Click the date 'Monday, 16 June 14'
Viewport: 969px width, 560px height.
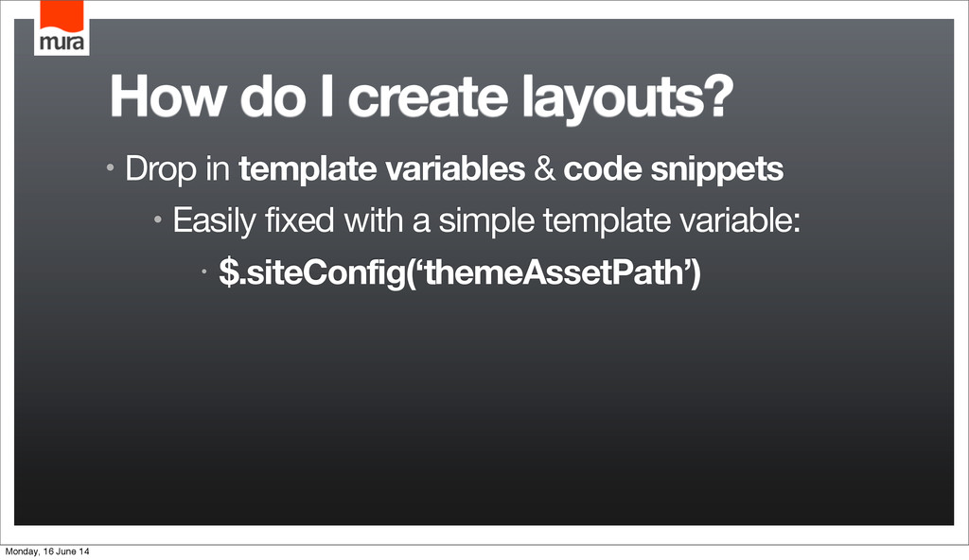tap(47, 551)
